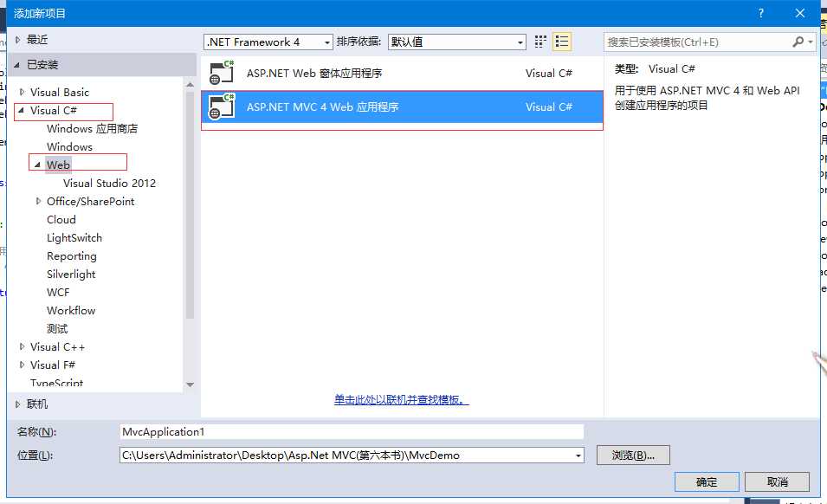Click the 确定 button
This screenshot has height=504, width=827.
707,481
